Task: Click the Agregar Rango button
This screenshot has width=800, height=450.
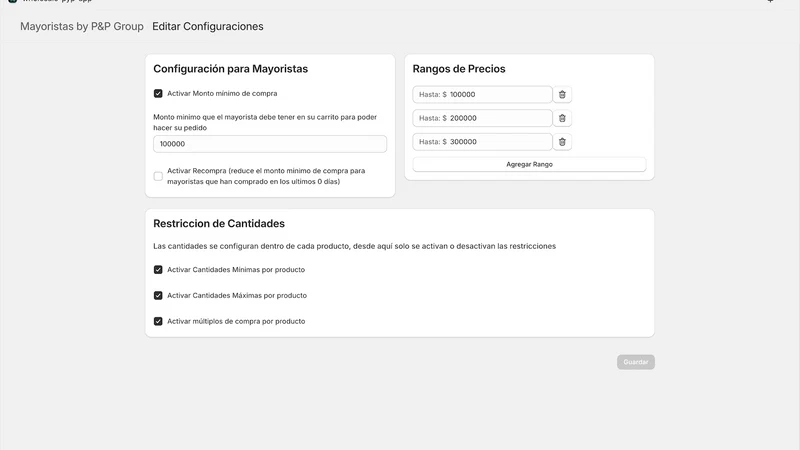Action: pos(529,164)
